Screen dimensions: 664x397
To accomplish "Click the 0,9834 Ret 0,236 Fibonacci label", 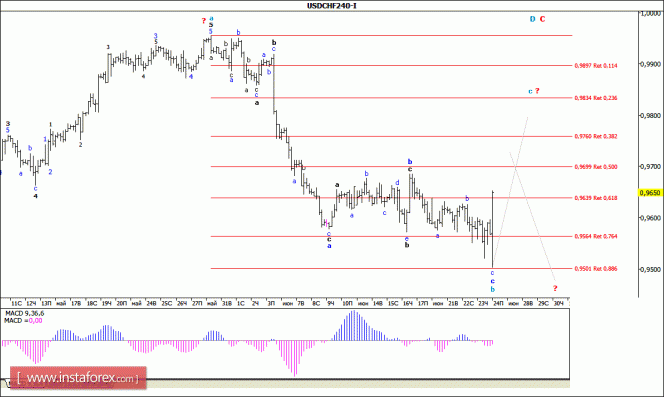I will (596, 98).
